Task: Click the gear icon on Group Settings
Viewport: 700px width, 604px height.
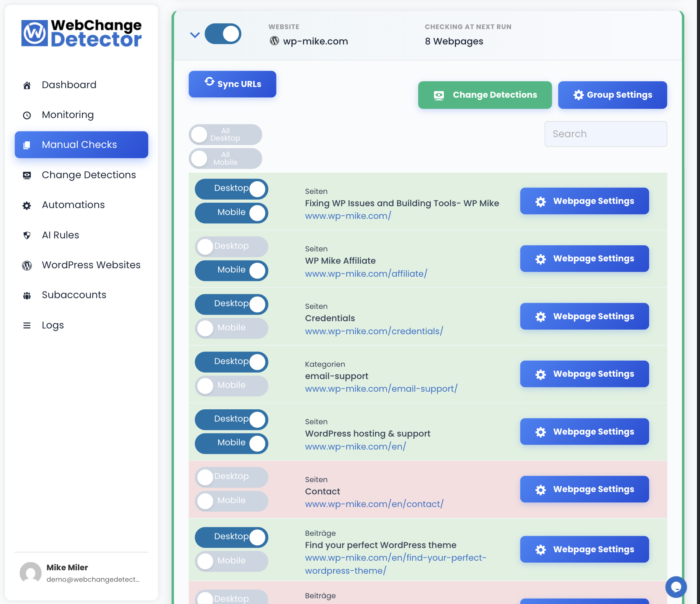Action: click(x=578, y=95)
